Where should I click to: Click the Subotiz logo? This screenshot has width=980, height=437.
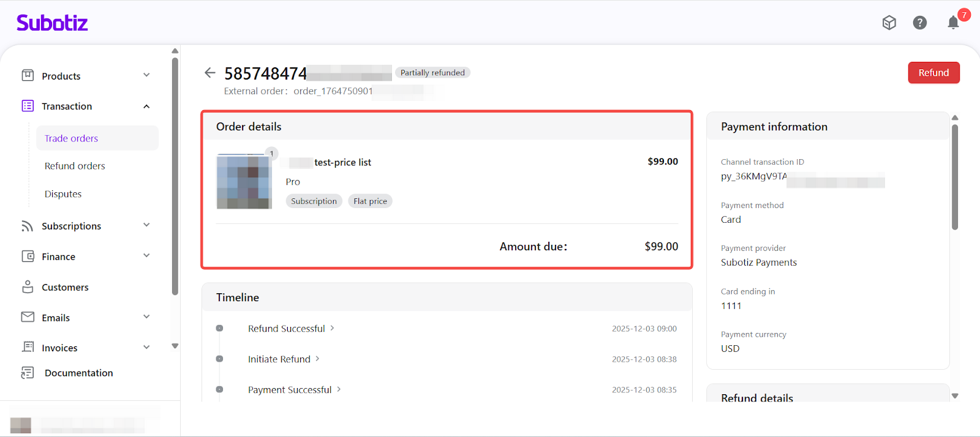(x=52, y=23)
